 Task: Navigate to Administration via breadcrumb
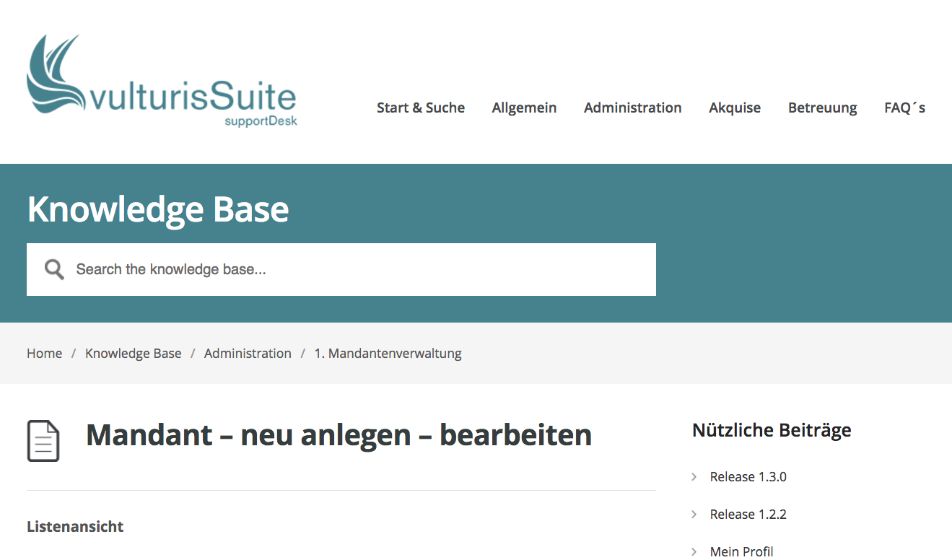248,354
